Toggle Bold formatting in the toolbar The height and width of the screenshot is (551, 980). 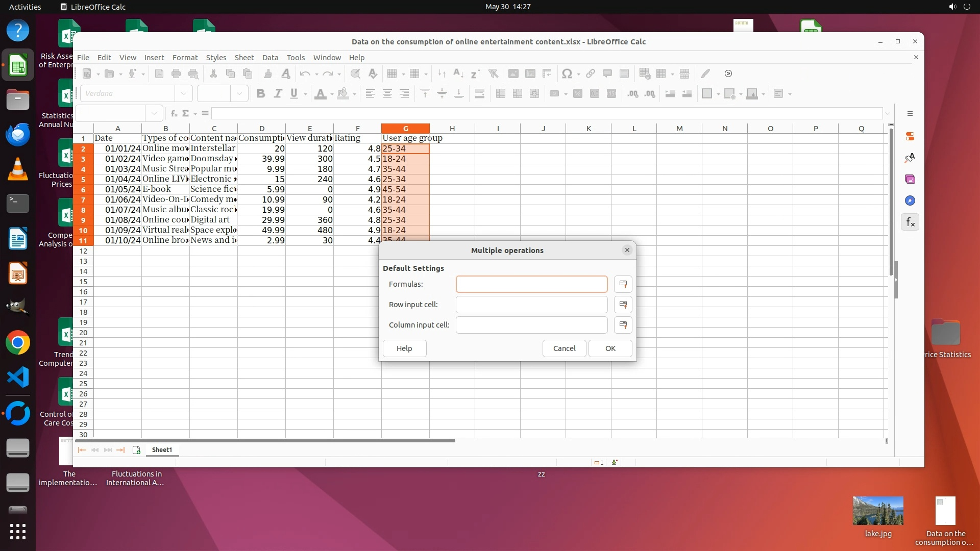click(261, 94)
